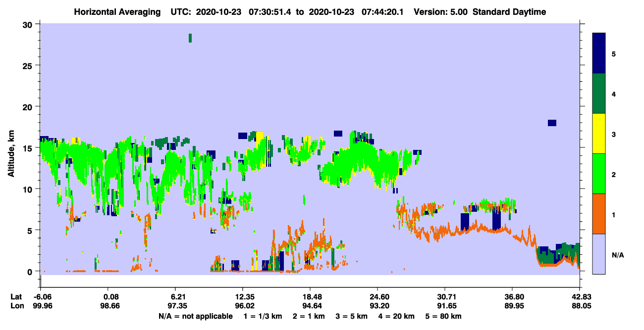Click the y-axis tick label '30'
644x330 pixels.
29,24
